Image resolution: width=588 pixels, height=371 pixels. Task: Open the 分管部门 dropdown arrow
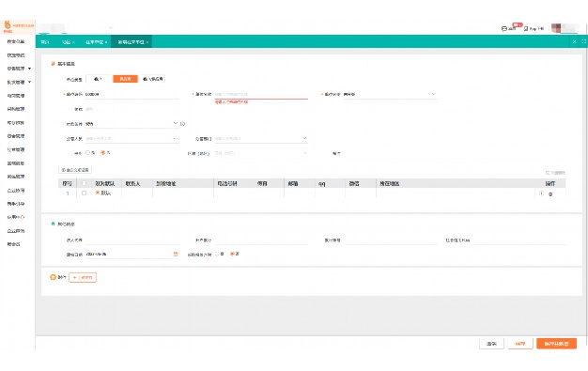coord(304,138)
